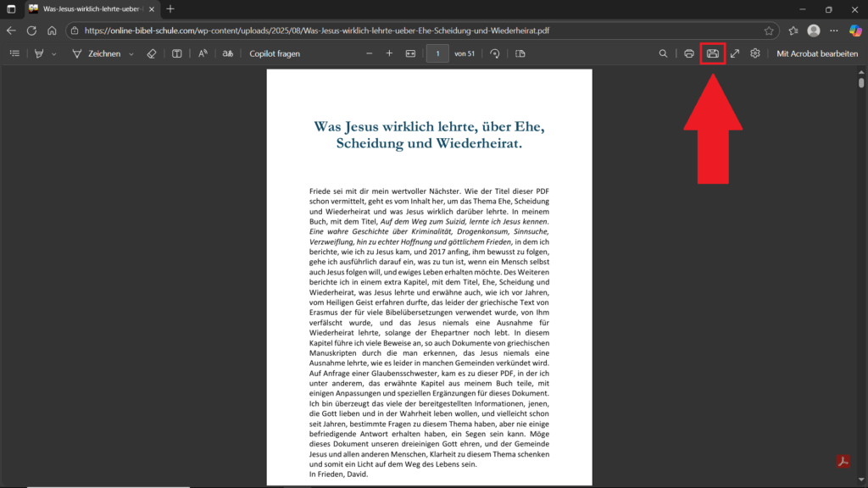Open PDF viewer settings gear

click(x=755, y=53)
